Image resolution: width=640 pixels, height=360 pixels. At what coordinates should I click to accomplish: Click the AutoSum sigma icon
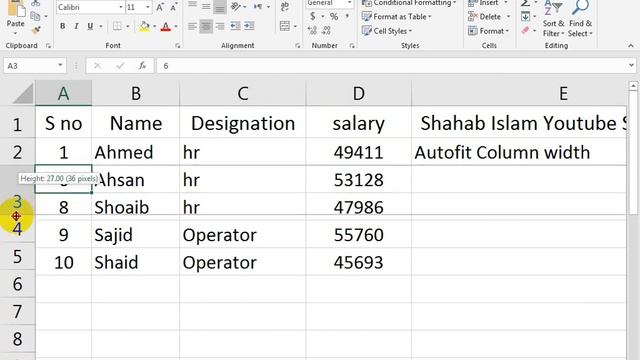[526, 3]
